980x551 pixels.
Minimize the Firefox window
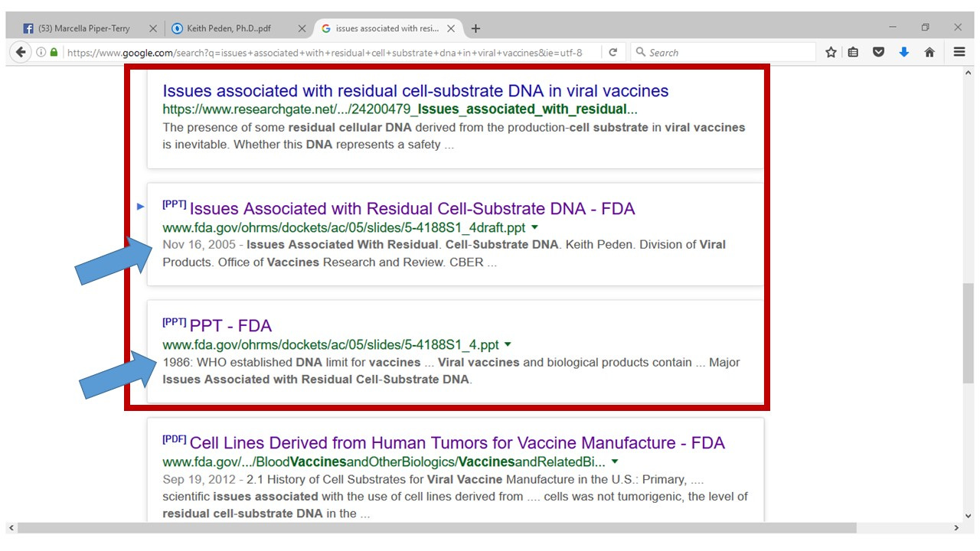pyautogui.click(x=893, y=28)
